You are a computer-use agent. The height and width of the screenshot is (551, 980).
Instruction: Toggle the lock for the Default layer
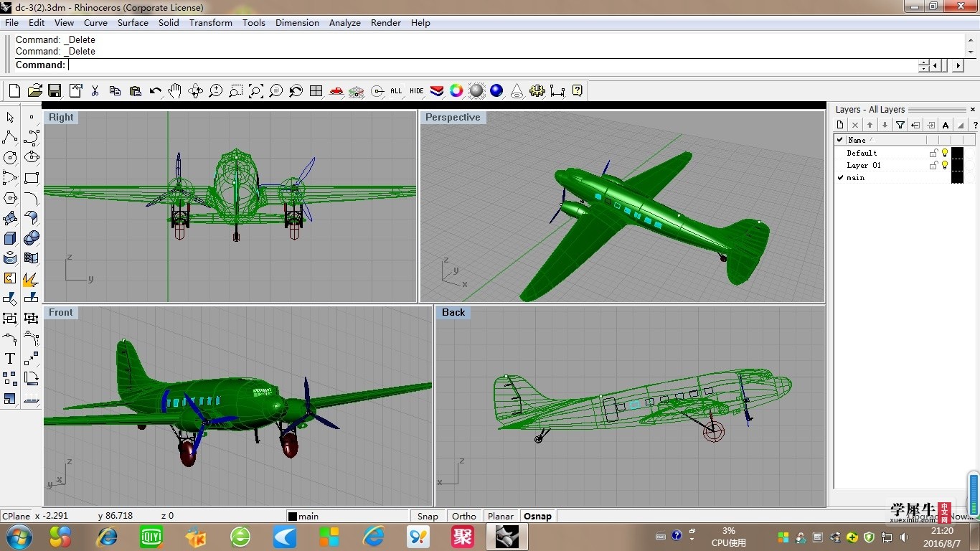tap(933, 153)
